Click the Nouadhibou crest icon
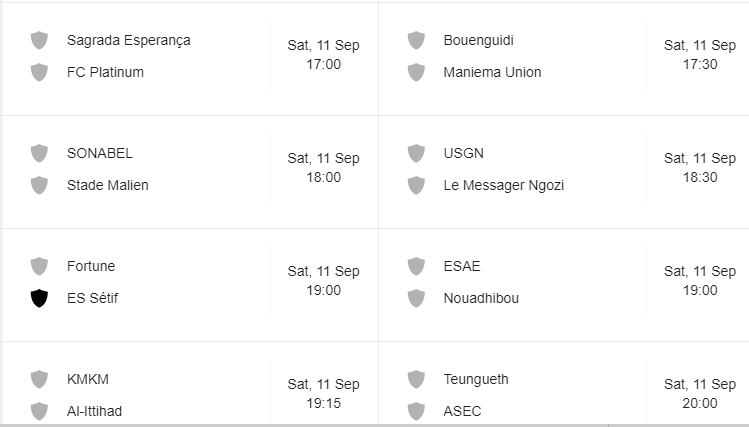 (416, 298)
